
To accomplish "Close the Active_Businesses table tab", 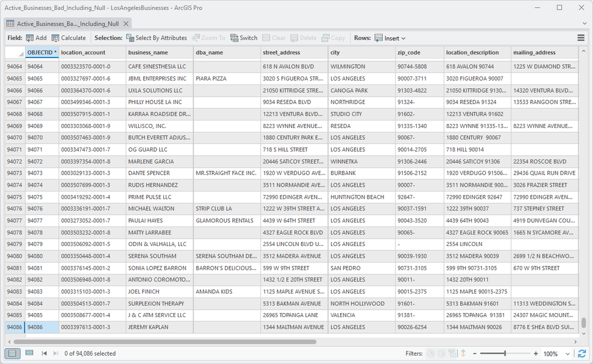I will pyautogui.click(x=126, y=23).
